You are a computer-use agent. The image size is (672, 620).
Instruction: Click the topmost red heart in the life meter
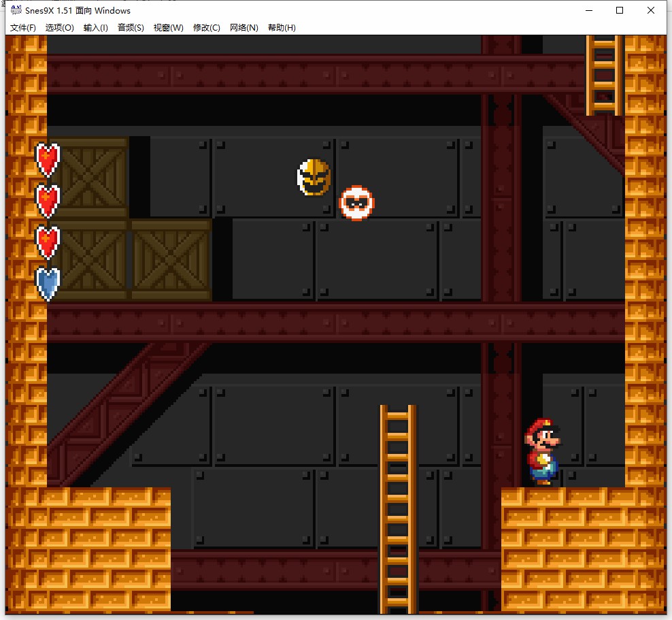pyautogui.click(x=48, y=159)
